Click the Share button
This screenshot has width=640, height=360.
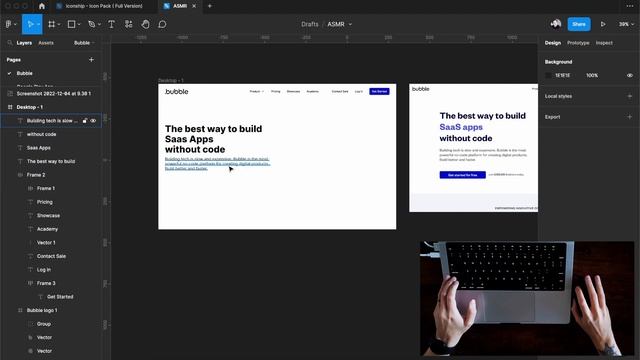(579, 24)
